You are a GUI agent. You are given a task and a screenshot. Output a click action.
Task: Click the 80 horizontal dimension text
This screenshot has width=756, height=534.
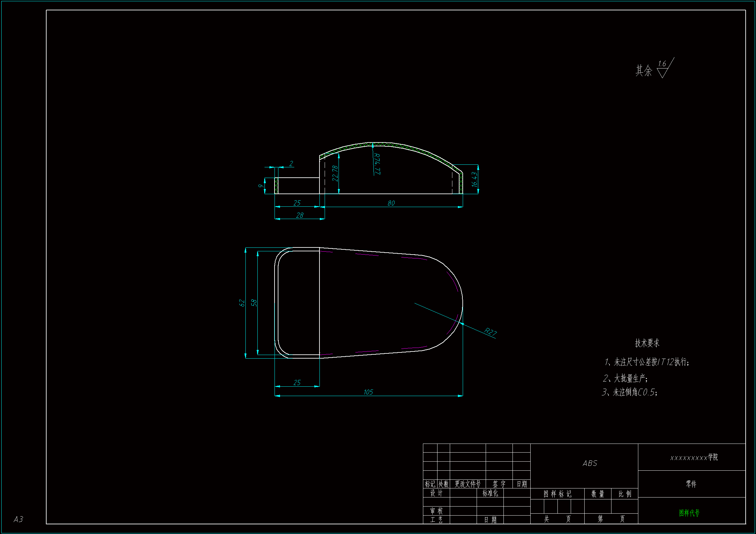point(391,203)
